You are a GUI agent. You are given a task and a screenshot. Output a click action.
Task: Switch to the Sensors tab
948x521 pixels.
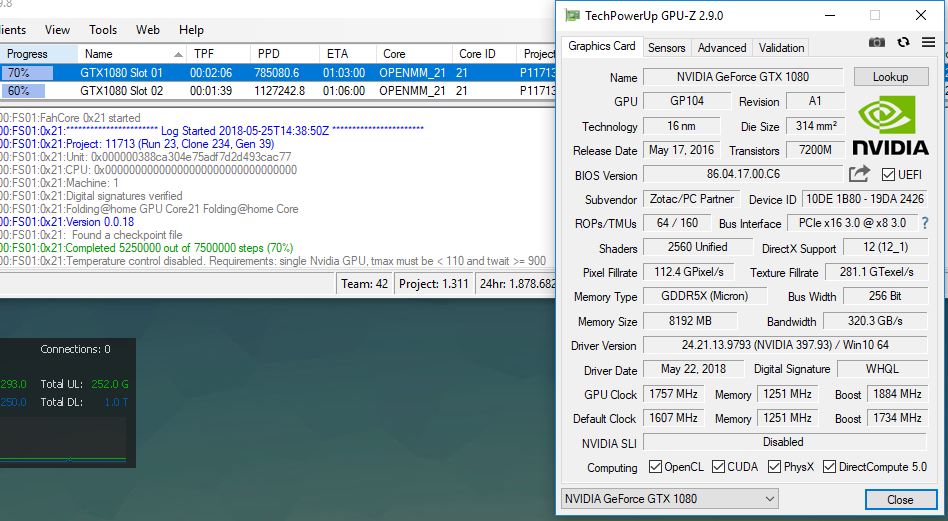(666, 48)
